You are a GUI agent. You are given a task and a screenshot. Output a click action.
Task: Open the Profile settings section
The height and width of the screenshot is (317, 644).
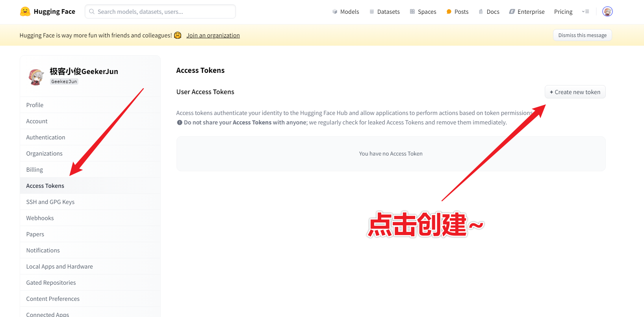click(x=90, y=105)
